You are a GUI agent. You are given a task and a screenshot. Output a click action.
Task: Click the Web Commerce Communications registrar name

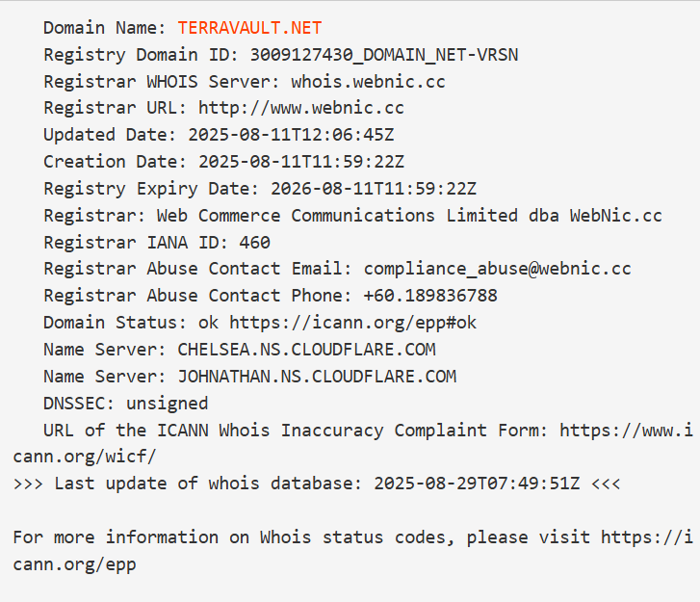409,216
